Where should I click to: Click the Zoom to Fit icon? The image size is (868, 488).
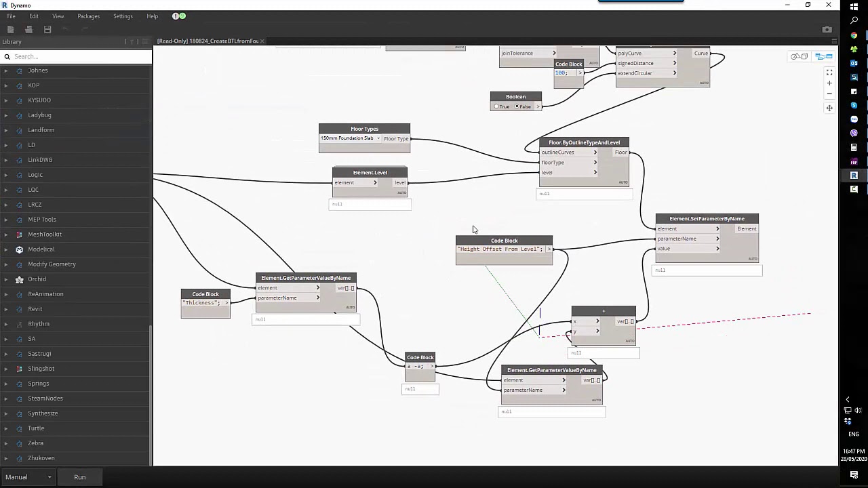(x=829, y=73)
